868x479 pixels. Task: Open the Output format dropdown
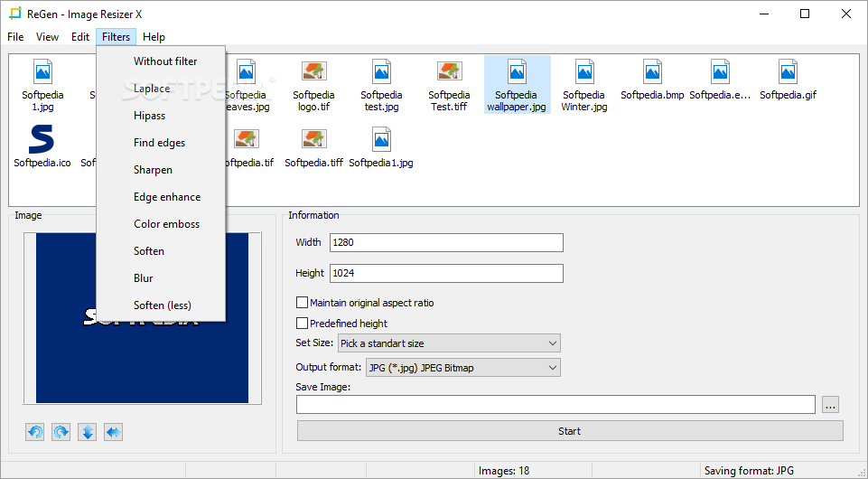(x=462, y=368)
